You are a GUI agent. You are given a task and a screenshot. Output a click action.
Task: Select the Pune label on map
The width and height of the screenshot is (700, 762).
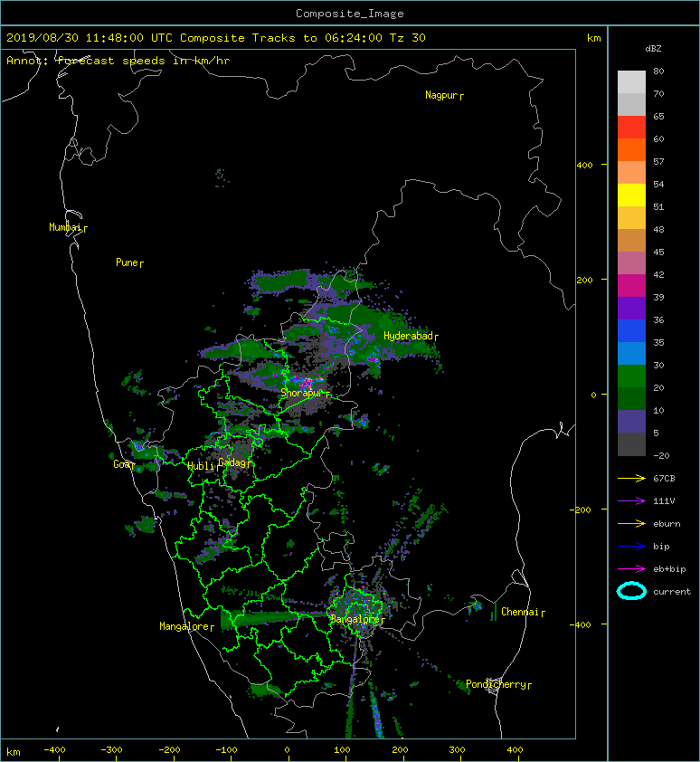tap(129, 262)
